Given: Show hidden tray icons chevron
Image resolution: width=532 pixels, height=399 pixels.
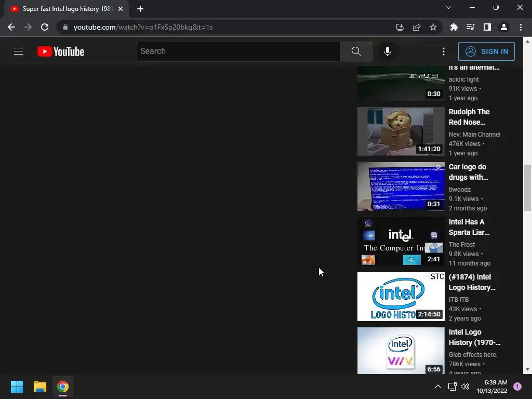Looking at the screenshot, I should pyautogui.click(x=437, y=387).
